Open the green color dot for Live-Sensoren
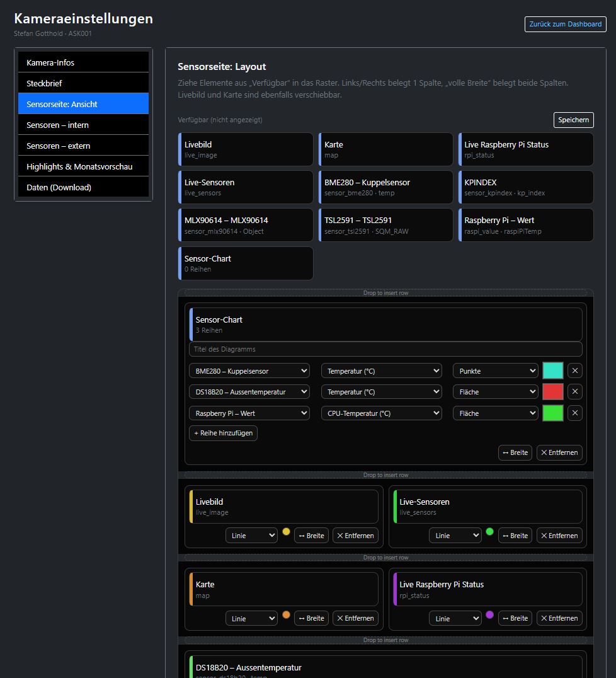 pos(489,532)
